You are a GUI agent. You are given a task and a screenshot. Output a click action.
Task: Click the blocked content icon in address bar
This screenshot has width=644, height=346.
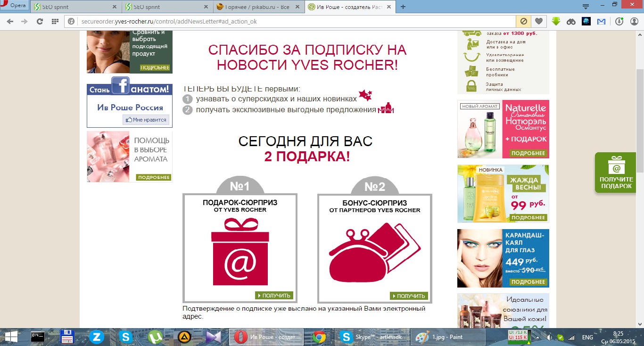pos(523,21)
